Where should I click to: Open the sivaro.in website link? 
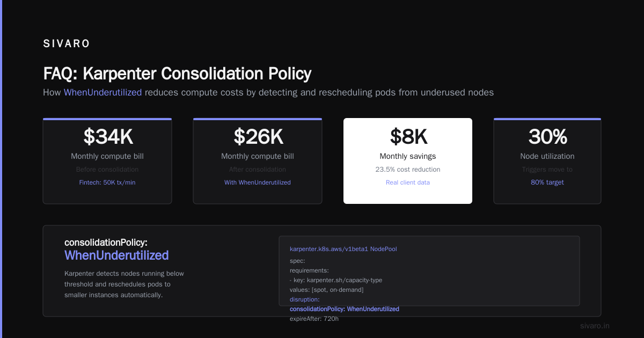coord(595,326)
